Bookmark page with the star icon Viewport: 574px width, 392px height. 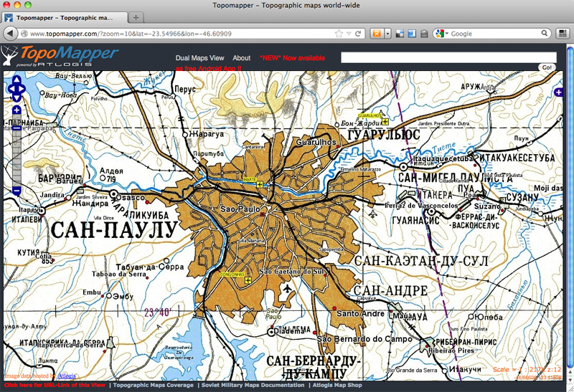339,34
